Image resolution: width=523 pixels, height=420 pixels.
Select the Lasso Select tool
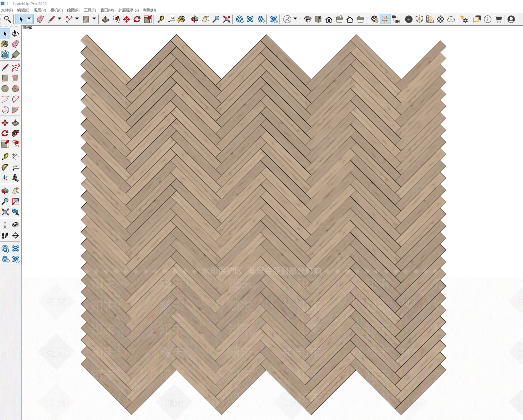tap(15, 33)
